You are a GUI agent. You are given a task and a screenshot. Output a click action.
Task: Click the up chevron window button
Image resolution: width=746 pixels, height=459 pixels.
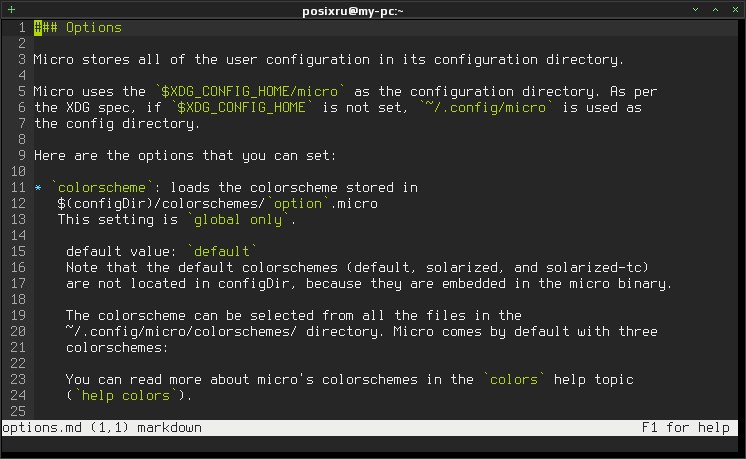coord(716,10)
